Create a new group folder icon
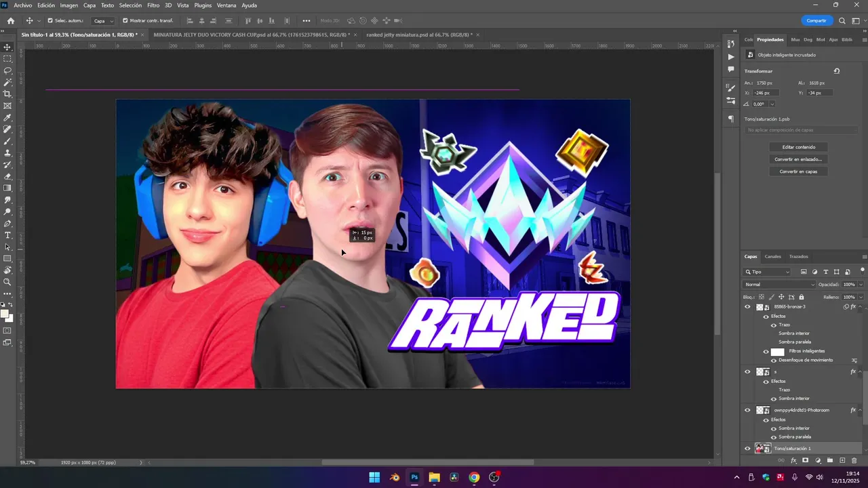868x488 pixels. click(x=830, y=460)
